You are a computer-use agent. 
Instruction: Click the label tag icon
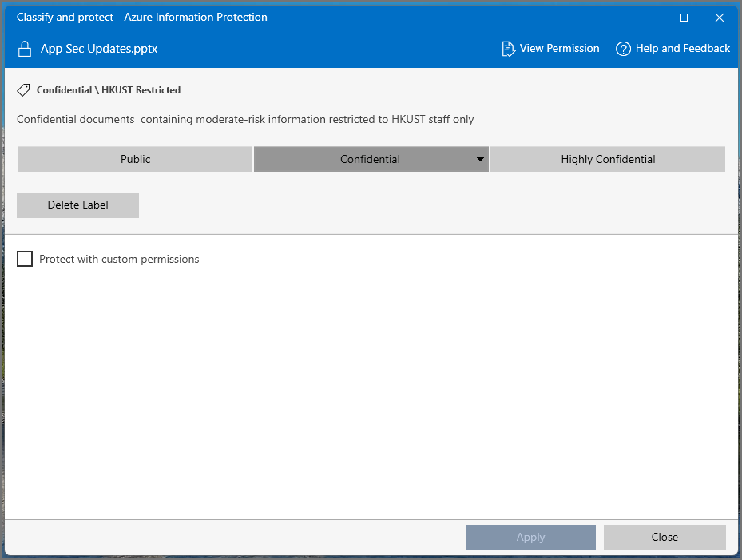click(x=23, y=90)
